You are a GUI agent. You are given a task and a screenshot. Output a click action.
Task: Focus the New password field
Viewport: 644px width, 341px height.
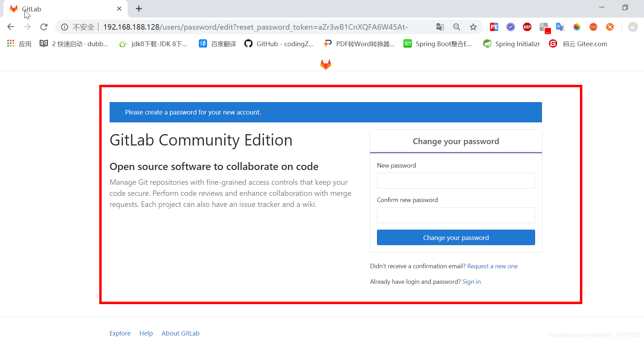(x=456, y=181)
